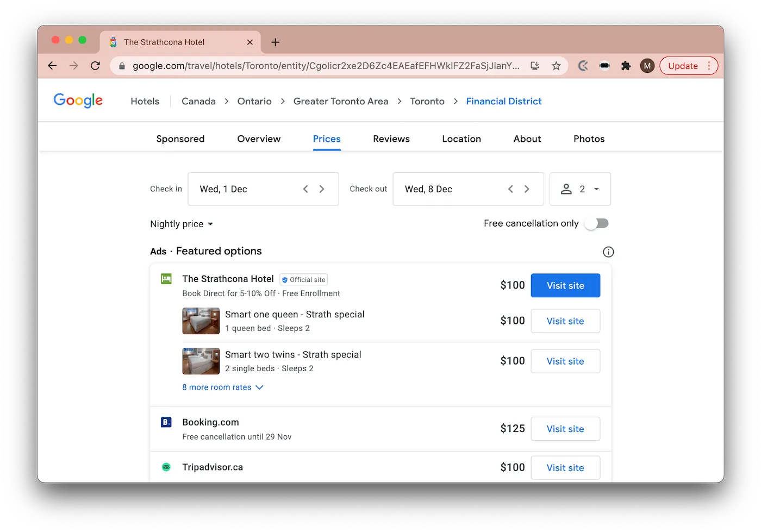This screenshot has height=532, width=761.
Task: Switch to the Overview tab
Action: (259, 139)
